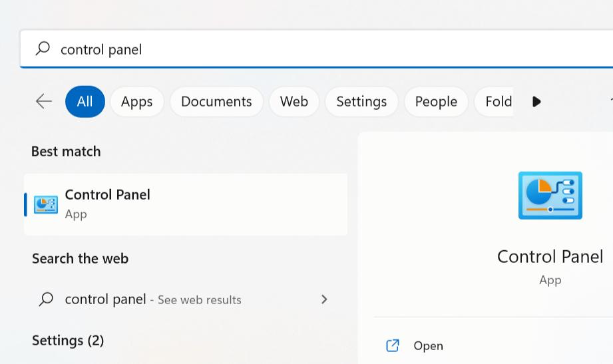The height and width of the screenshot is (364, 613).
Task: Select the All filter tab
Action: click(x=85, y=102)
